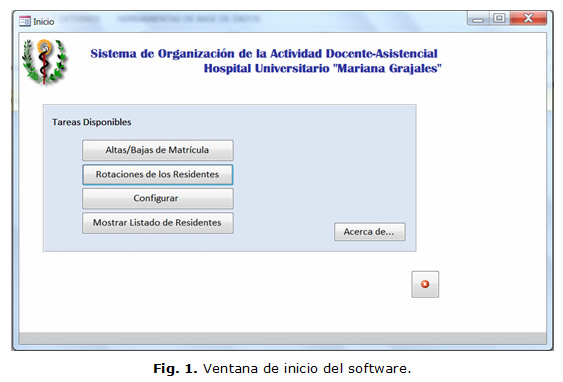563x382 pixels.
Task: Select Rotaciones de los Residentes button
Action: 158,174
